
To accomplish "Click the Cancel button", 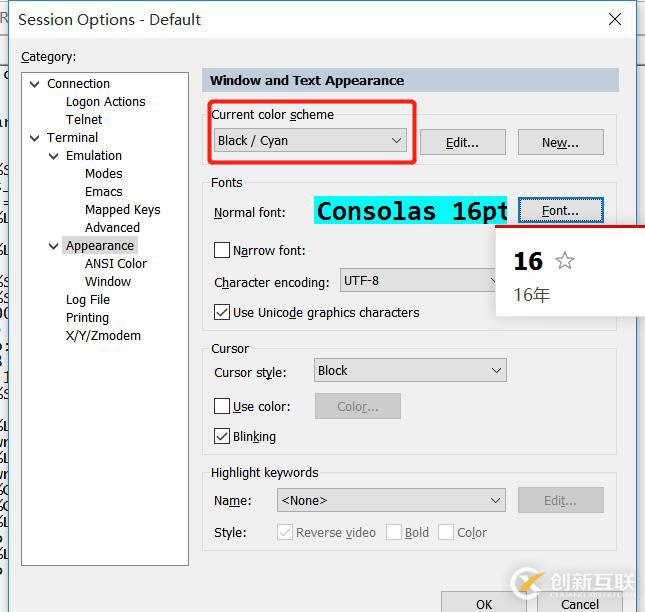I will click(x=580, y=604).
